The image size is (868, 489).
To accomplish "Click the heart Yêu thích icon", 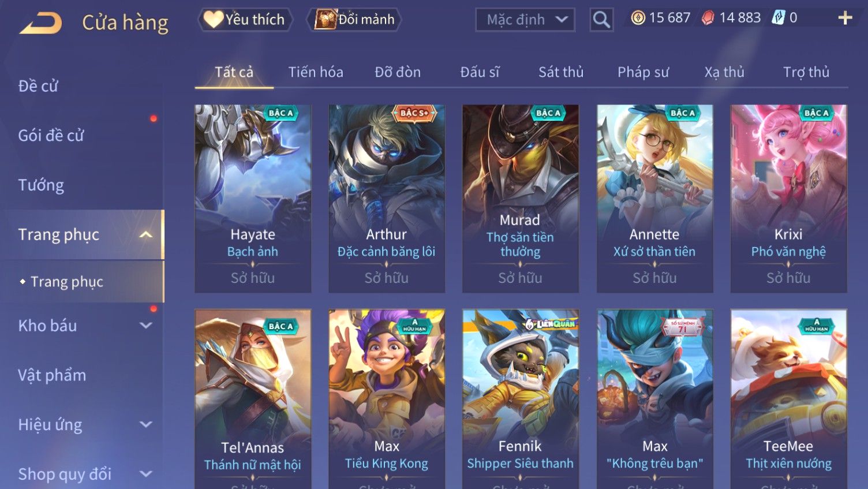I will (x=213, y=20).
